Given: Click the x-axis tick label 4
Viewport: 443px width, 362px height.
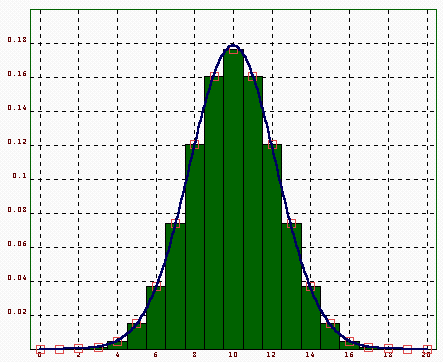Looking at the screenshot, I should click(x=117, y=355).
